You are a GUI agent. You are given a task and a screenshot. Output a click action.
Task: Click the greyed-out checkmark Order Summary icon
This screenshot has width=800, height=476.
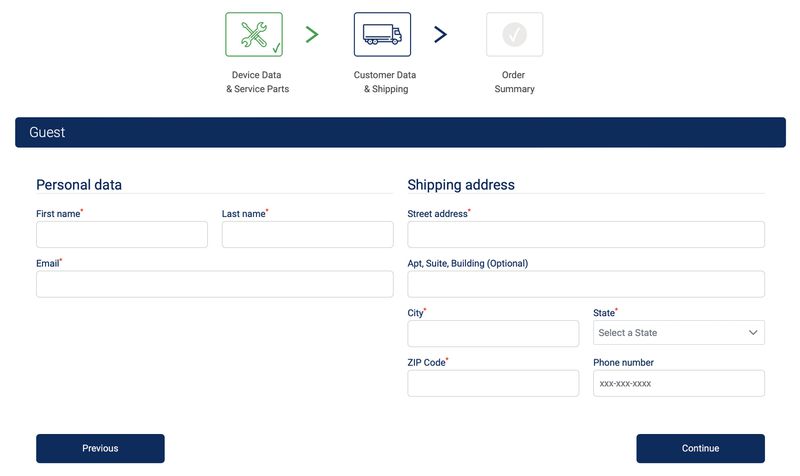pos(514,35)
